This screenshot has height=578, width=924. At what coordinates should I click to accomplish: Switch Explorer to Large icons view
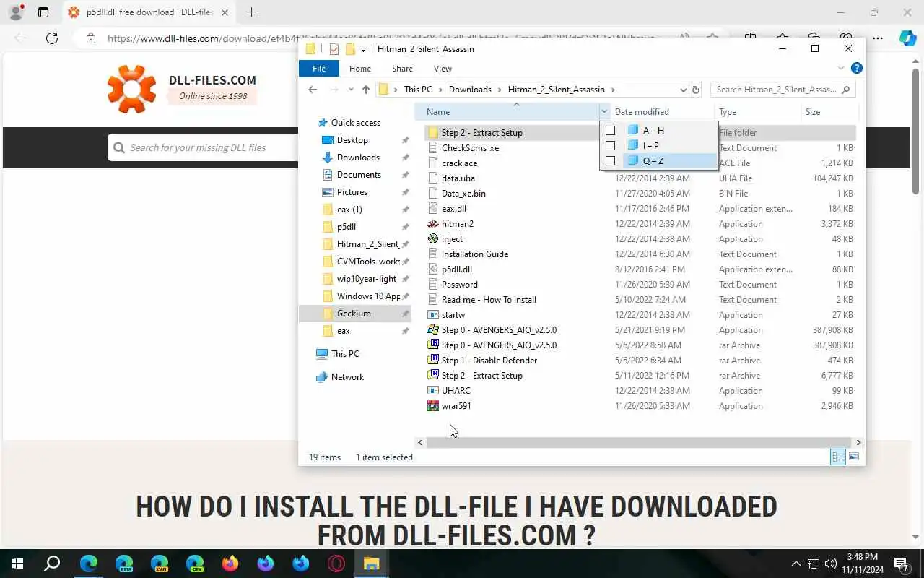[854, 457]
